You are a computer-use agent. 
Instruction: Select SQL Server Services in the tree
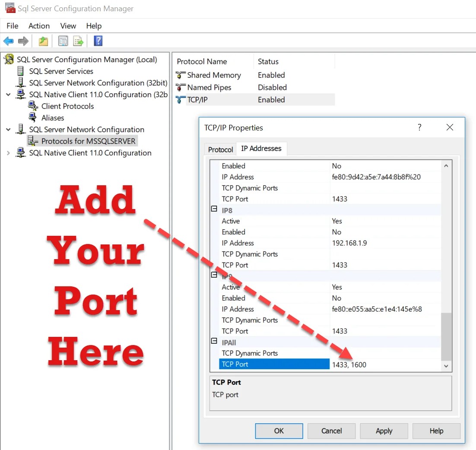click(x=61, y=71)
